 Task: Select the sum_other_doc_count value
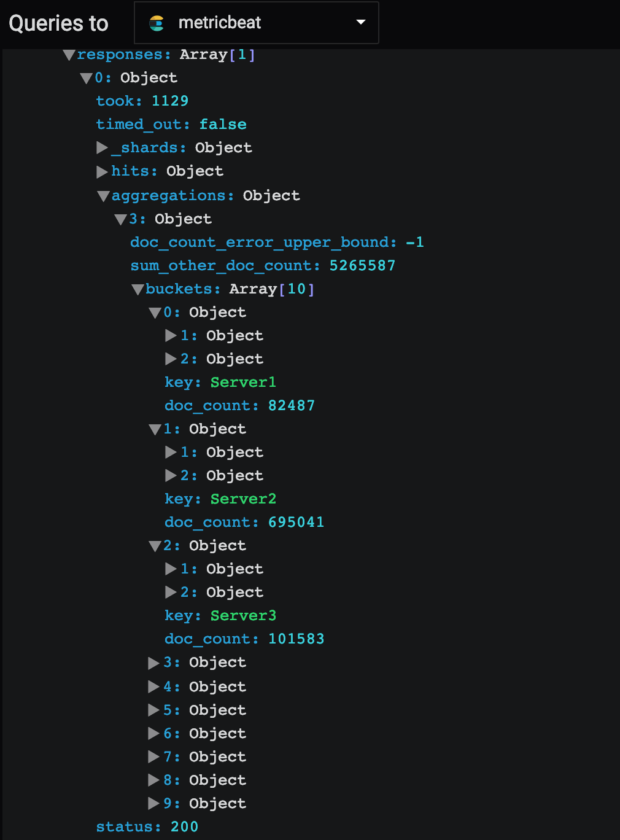coord(362,265)
